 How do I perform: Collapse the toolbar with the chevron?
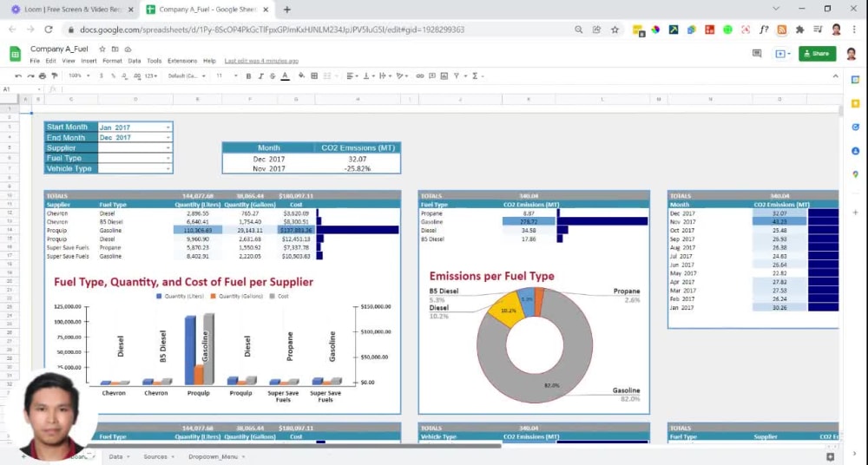pyautogui.click(x=835, y=75)
